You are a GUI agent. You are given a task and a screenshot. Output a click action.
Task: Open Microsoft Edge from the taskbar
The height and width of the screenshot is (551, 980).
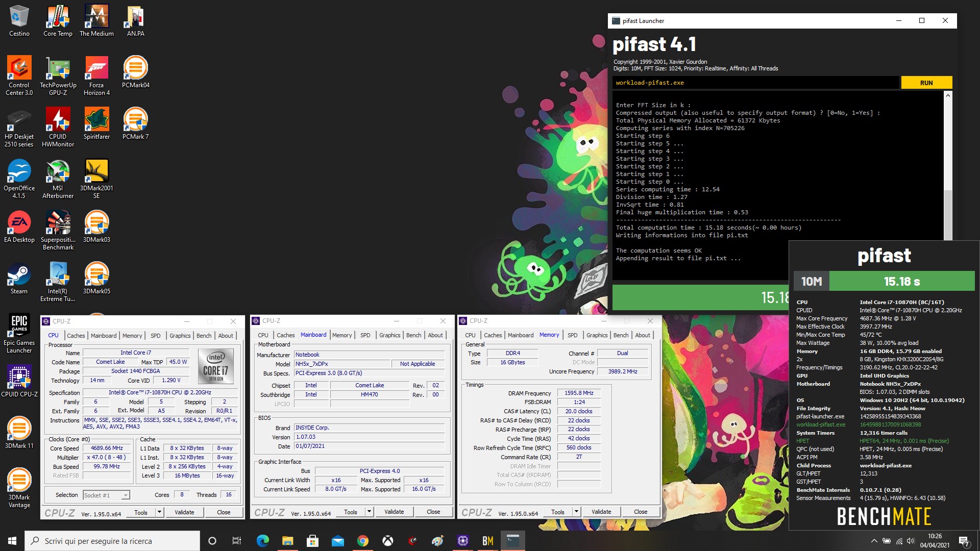[262, 541]
